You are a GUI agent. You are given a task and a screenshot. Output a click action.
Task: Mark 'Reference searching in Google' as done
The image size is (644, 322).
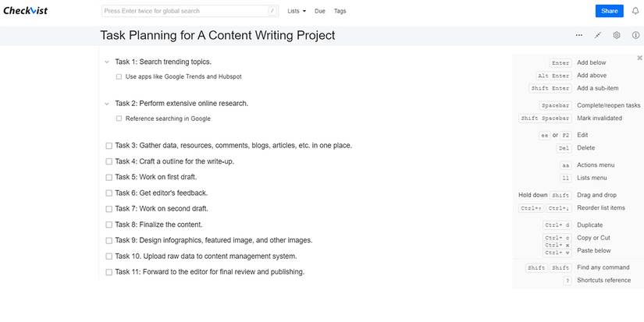pyautogui.click(x=119, y=119)
